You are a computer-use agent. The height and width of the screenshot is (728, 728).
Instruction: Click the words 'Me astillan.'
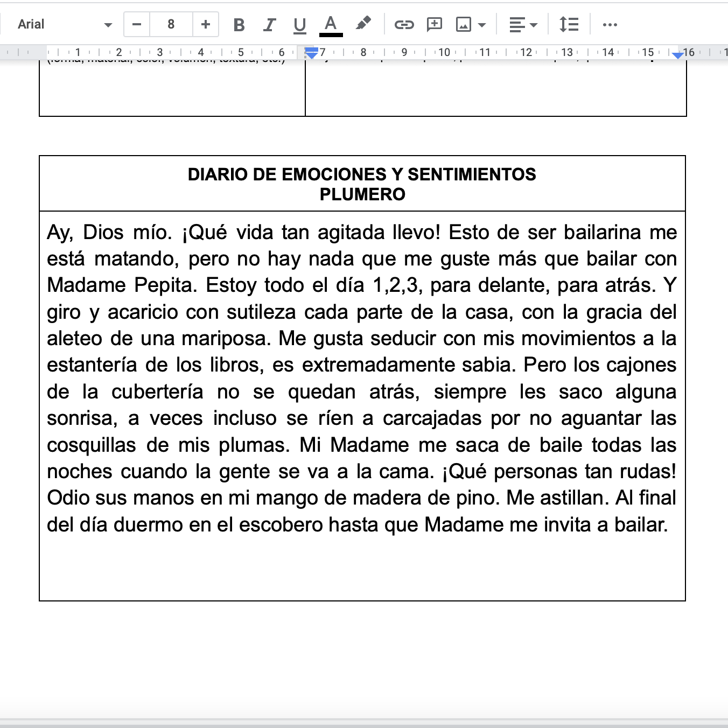tap(558, 498)
